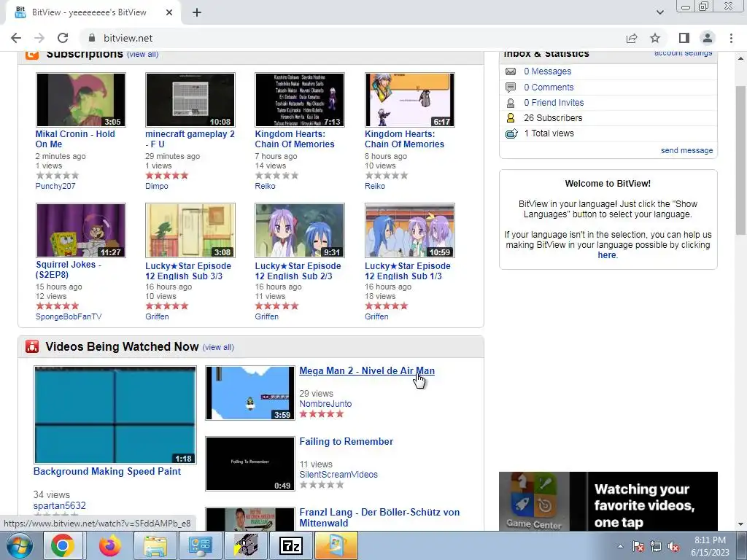Open account settings link

click(x=683, y=53)
